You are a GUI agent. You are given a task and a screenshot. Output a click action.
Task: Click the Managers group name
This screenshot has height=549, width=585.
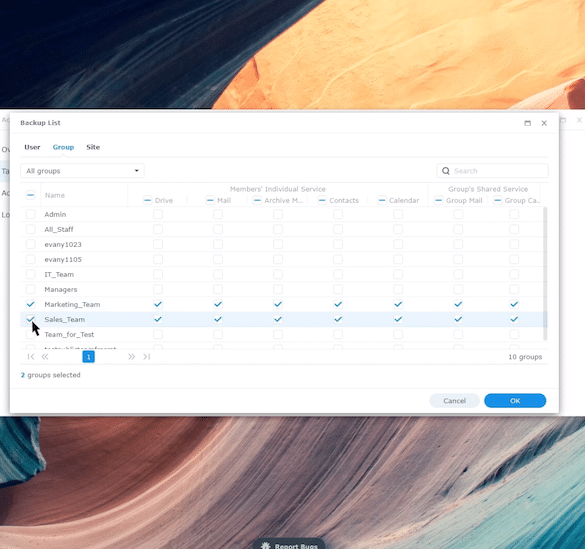61,289
